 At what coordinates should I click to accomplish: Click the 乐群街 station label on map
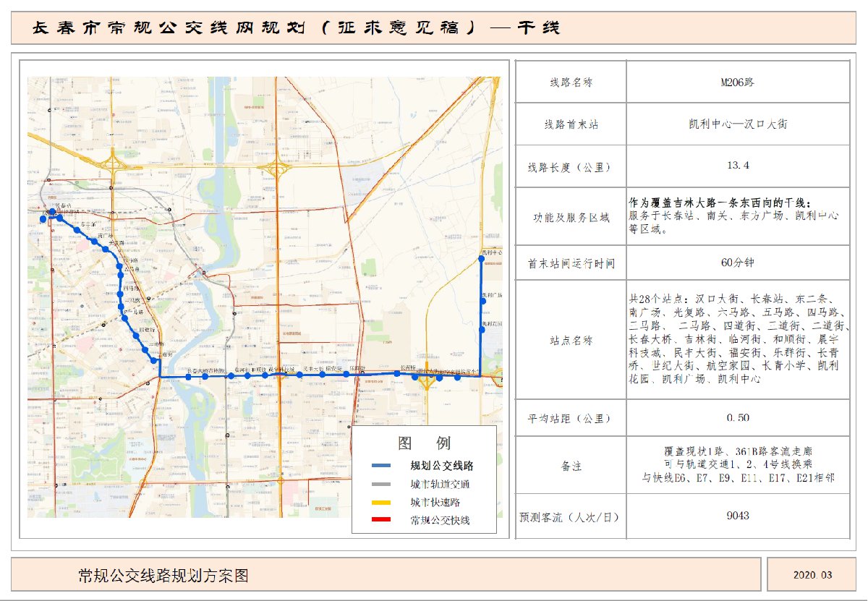[356, 368]
